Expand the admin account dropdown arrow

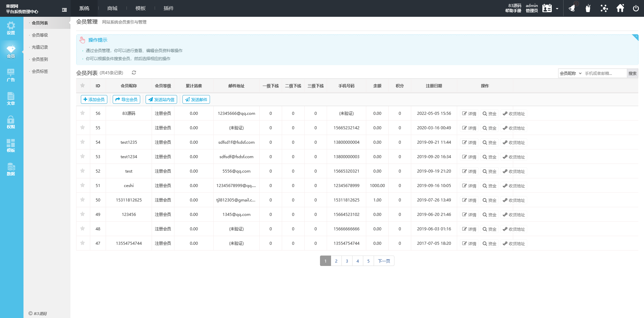[x=557, y=9]
